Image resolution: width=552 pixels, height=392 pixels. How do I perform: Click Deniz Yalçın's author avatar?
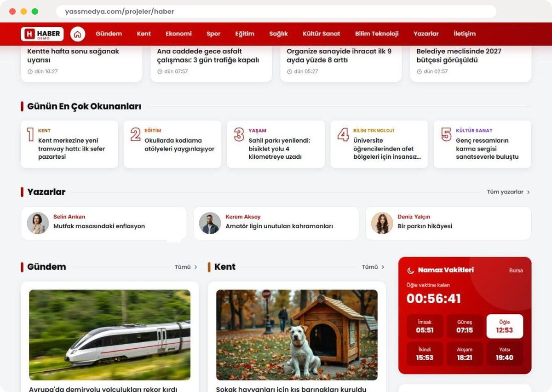pyautogui.click(x=382, y=223)
